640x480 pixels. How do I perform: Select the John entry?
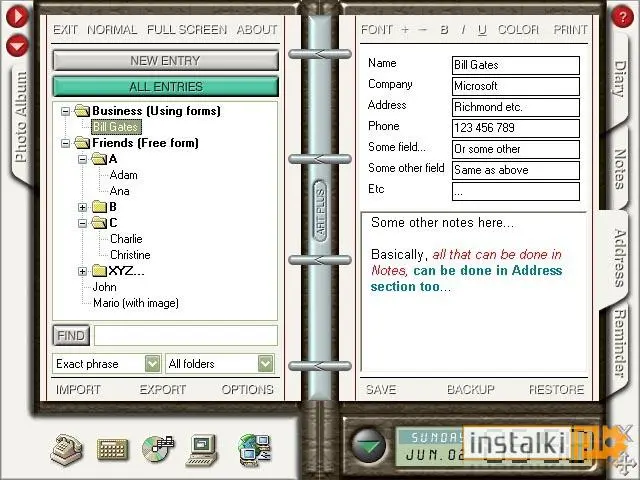[x=104, y=287]
